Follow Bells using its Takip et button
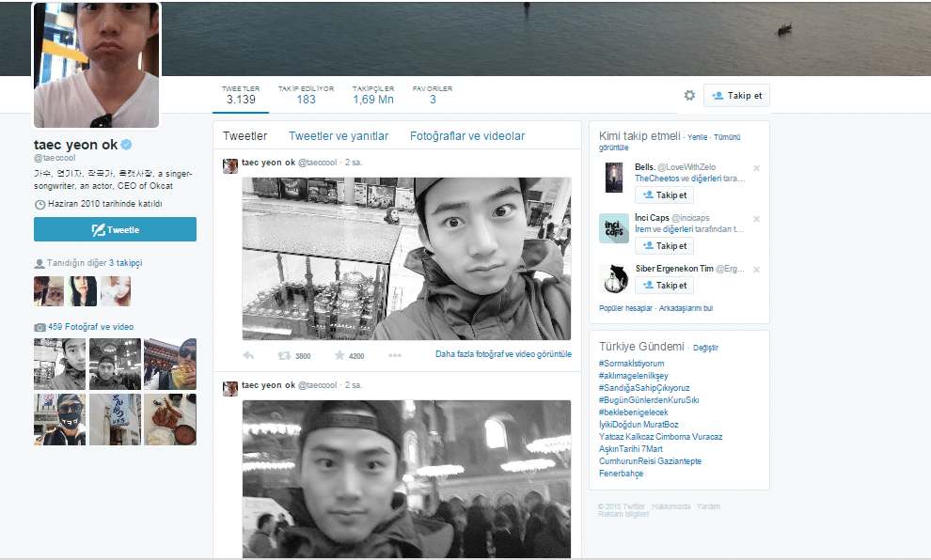This screenshot has height=560, width=931. coord(664,195)
